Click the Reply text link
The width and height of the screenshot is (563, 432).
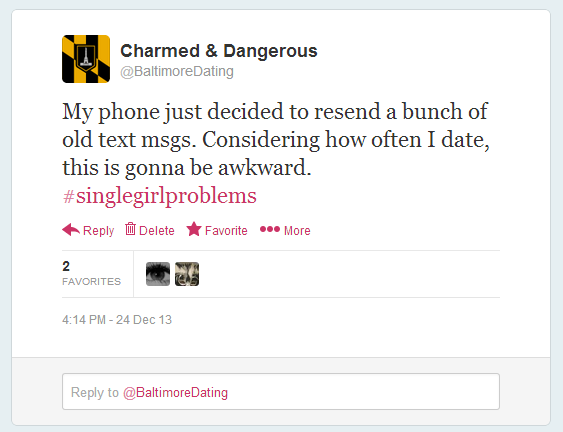pos(98,231)
